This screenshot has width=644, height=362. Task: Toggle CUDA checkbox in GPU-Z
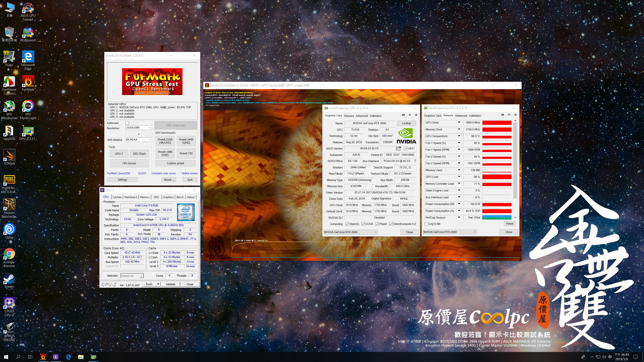(363, 224)
